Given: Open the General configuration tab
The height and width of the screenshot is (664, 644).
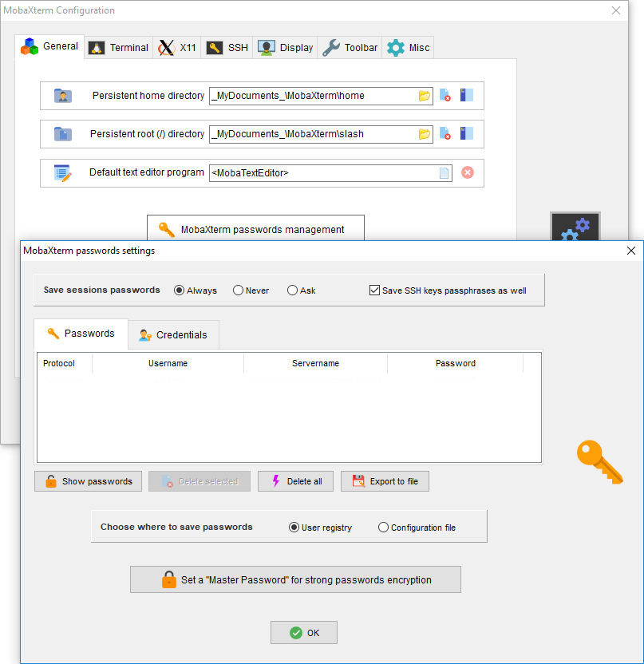Looking at the screenshot, I should click(x=50, y=46).
